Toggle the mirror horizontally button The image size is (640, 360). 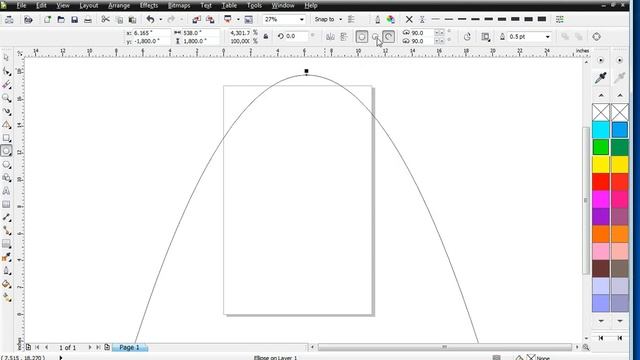coord(330,37)
